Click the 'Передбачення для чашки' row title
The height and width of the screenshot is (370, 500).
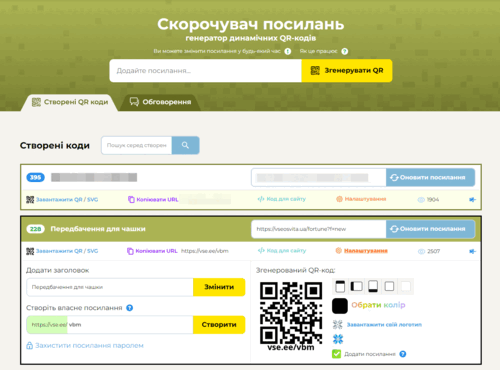pos(98,229)
